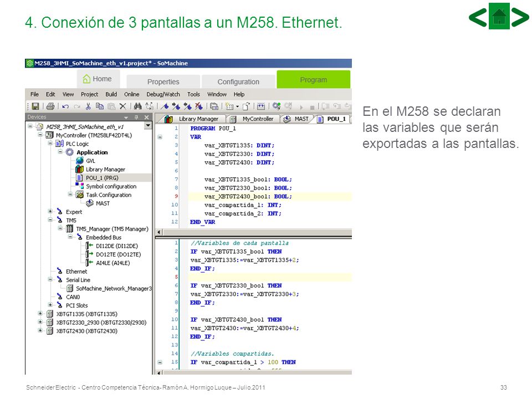Viewport: 532px width, 399px height.
Task: Click the Delete X icon
Action: pyautogui.click(x=123, y=106)
